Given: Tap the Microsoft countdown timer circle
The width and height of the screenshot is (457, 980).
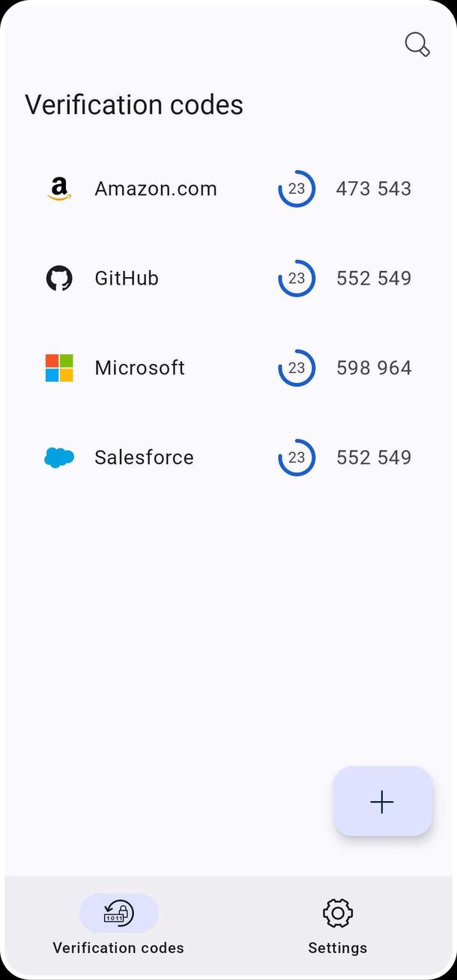Looking at the screenshot, I should [297, 368].
